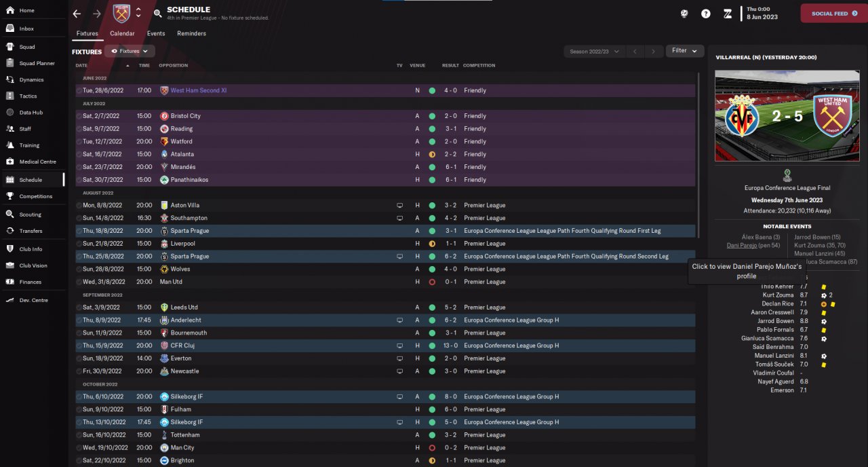Click the West Ham club badge in header
Viewport: 868px width, 467px height.
(x=121, y=13)
